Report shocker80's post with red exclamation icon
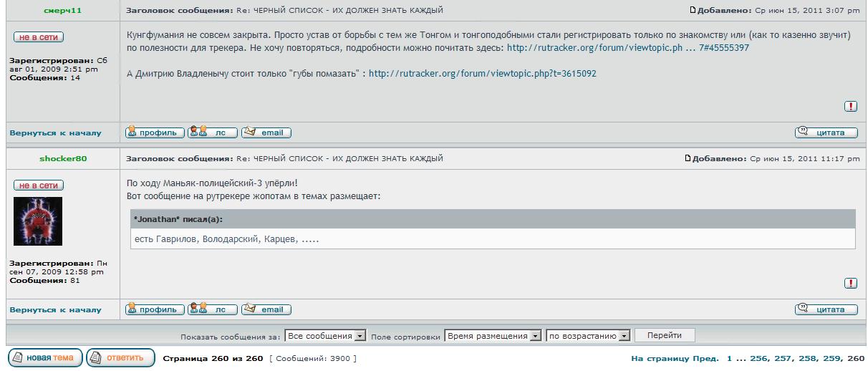The width and height of the screenshot is (868, 371). coord(851,284)
